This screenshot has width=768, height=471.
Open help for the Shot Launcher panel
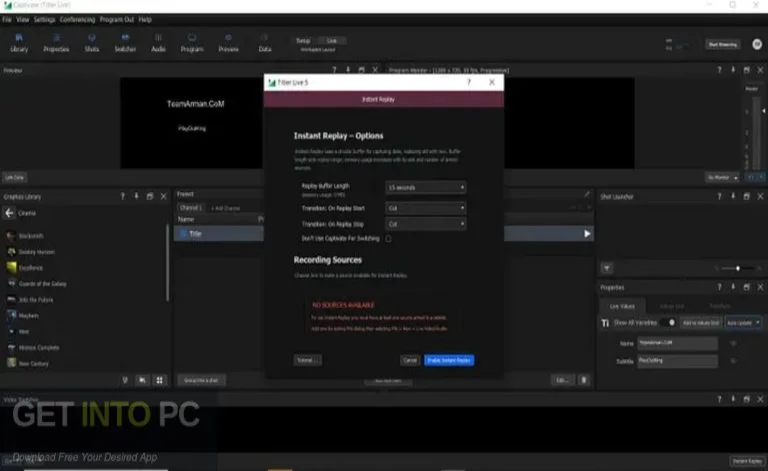click(719, 196)
